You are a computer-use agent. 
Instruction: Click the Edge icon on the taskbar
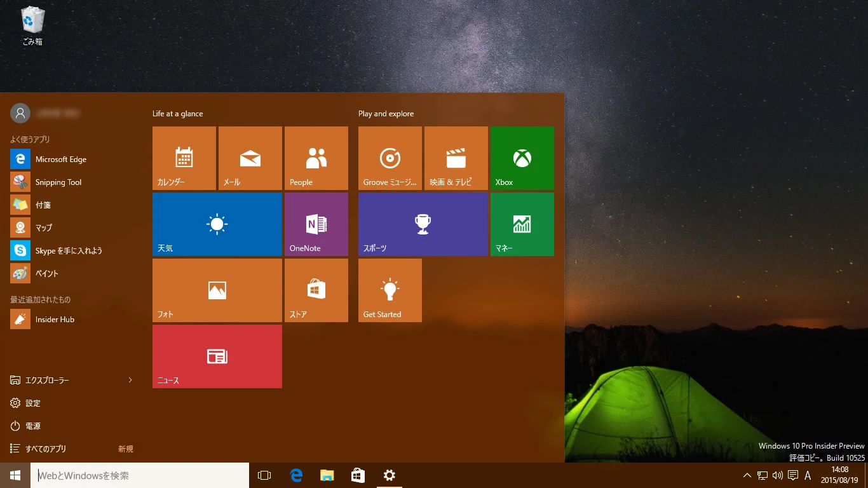click(x=296, y=475)
